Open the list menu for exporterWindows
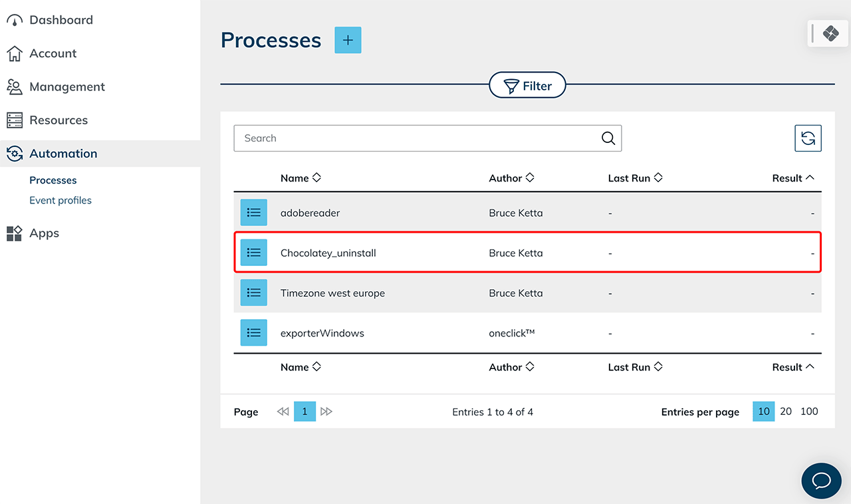 [x=253, y=332]
